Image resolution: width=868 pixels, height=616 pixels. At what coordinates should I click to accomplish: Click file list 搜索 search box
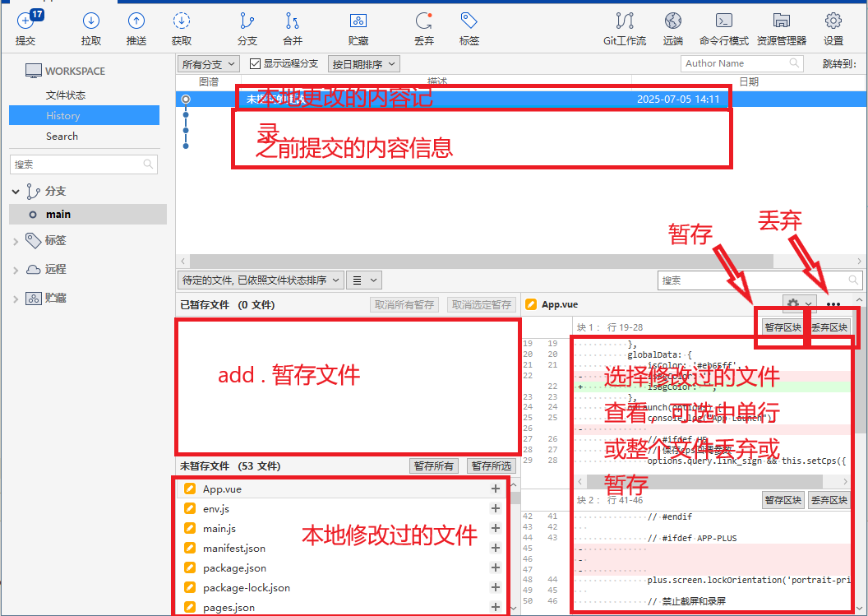pyautogui.click(x=760, y=280)
